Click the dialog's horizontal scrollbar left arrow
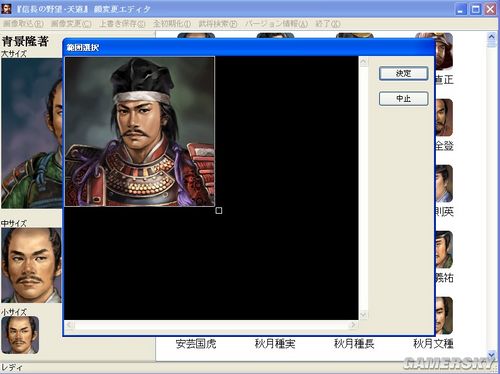 pos(69,325)
